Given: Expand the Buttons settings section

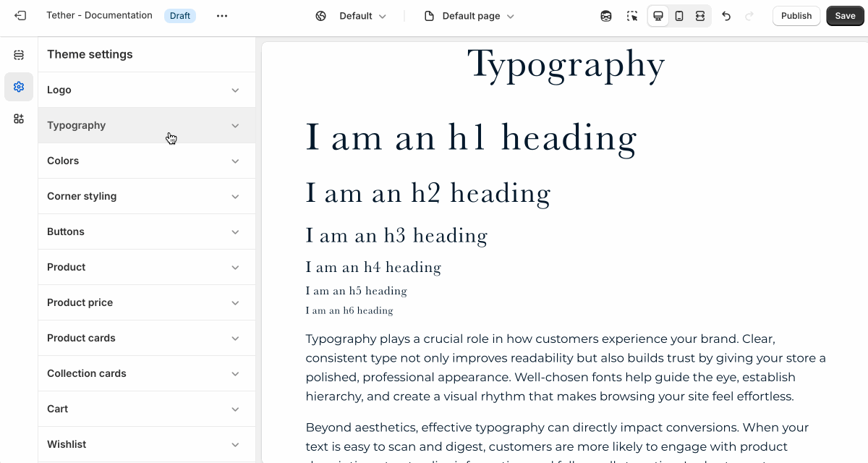Looking at the screenshot, I should (x=147, y=231).
